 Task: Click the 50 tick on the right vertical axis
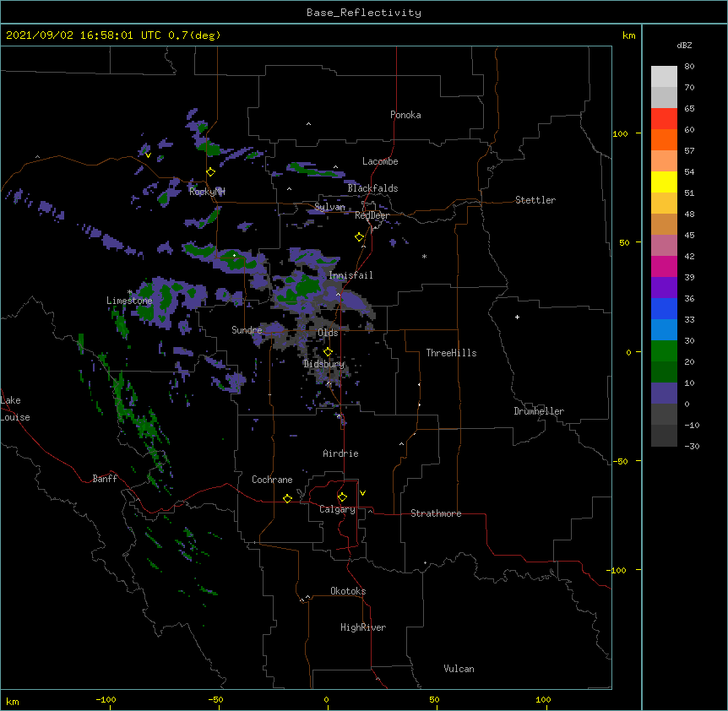[x=624, y=242]
